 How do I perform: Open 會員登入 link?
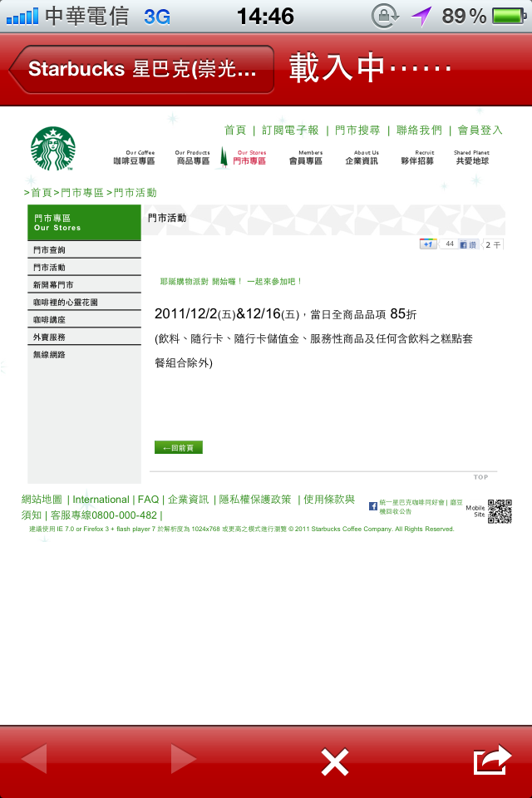click(480, 131)
